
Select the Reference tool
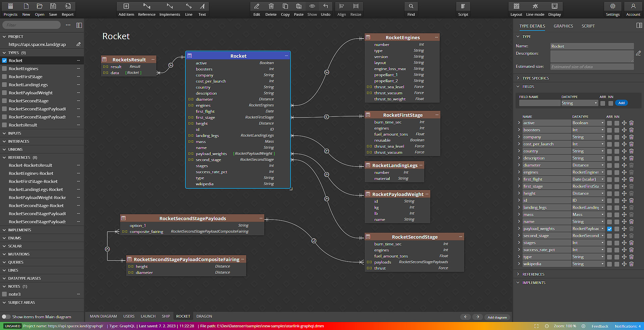pos(147,9)
